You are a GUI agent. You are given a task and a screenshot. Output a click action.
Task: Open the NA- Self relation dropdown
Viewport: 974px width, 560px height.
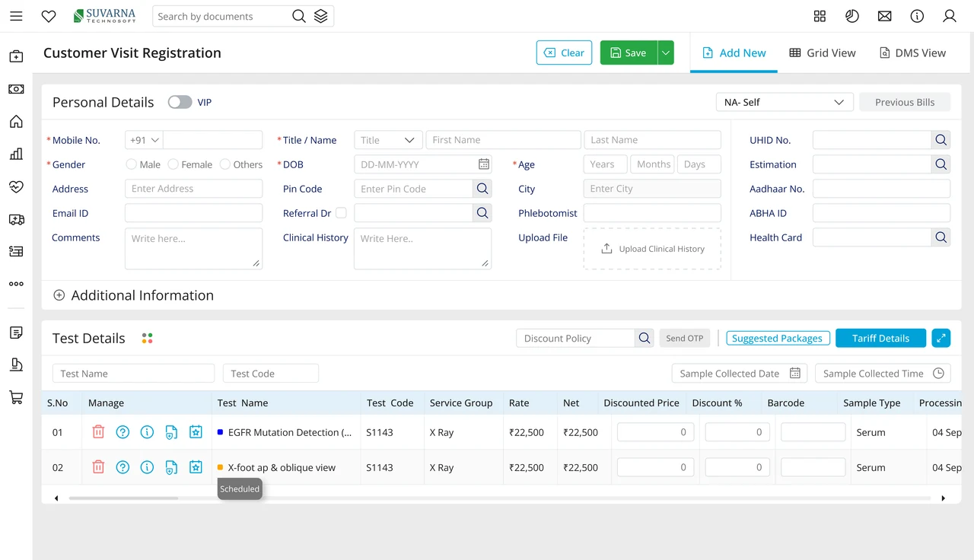785,102
